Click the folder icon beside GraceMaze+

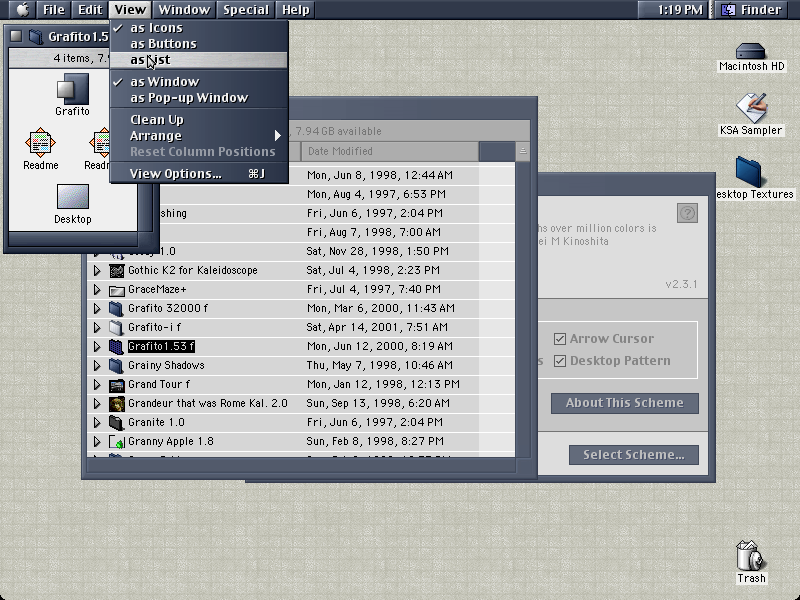117,290
